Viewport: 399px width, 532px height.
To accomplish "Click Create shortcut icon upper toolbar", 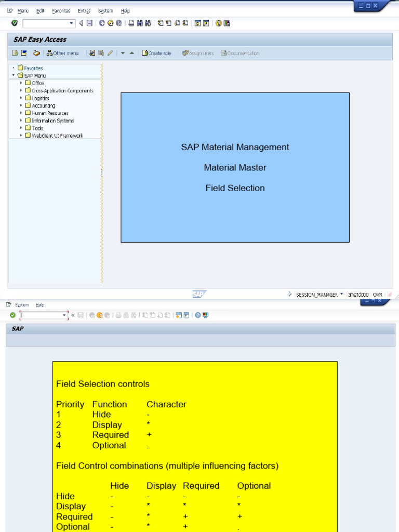I will tap(206, 23).
